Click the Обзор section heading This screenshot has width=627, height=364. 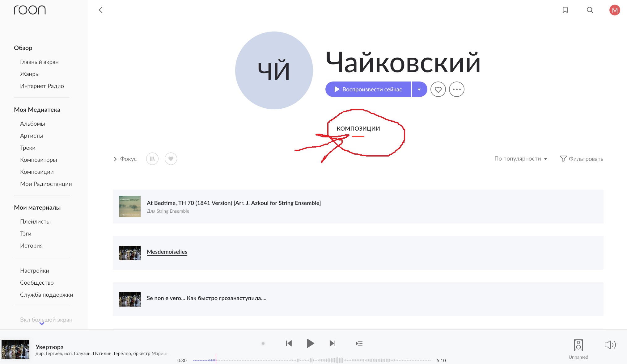[23, 48]
